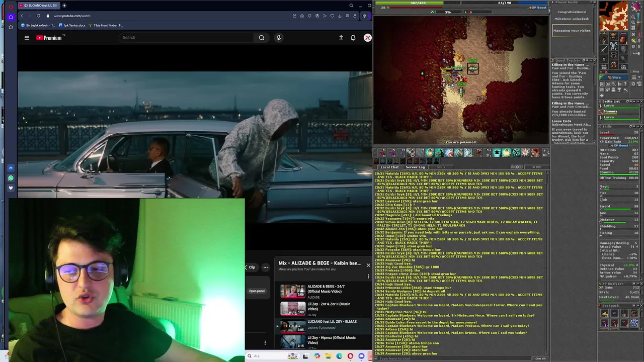Screen dimensions: 644x362
Task: Close the Quest Tracker panel
Action: [x=594, y=60]
